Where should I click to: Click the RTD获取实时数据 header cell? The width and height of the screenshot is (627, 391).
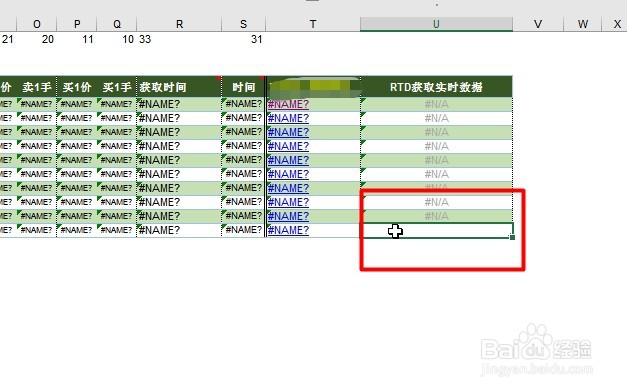(x=436, y=87)
